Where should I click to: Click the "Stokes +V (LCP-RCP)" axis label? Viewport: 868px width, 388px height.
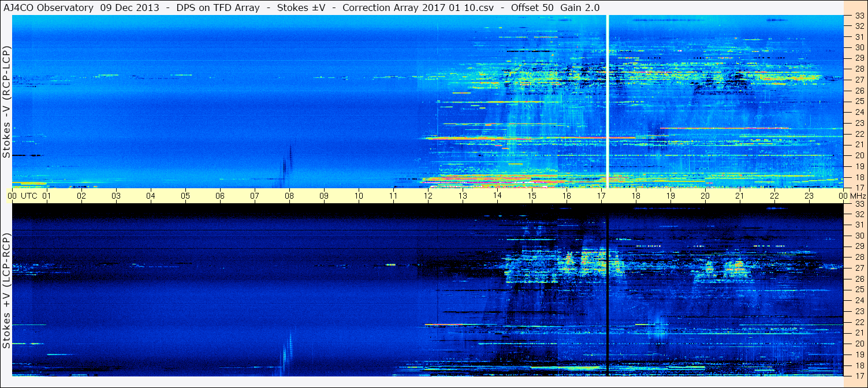pos(6,291)
